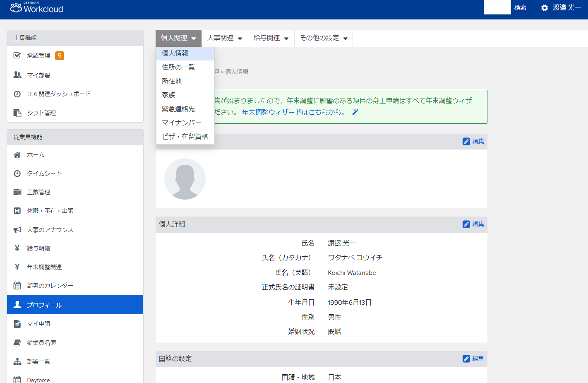
Task: Click the マイ部署 people icon
Action: coord(17,75)
